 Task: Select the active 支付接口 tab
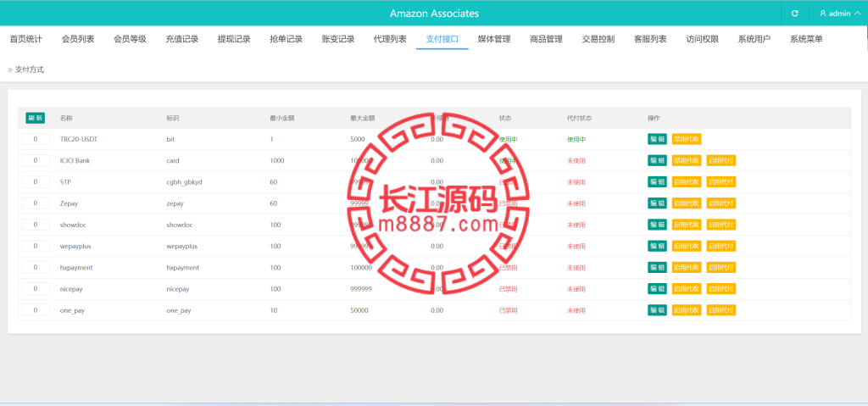[x=442, y=39]
